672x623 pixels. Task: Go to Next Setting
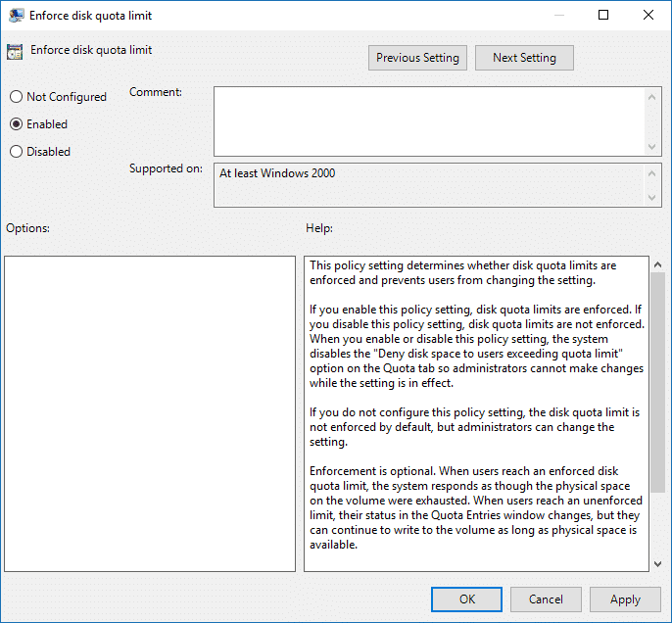(x=524, y=58)
